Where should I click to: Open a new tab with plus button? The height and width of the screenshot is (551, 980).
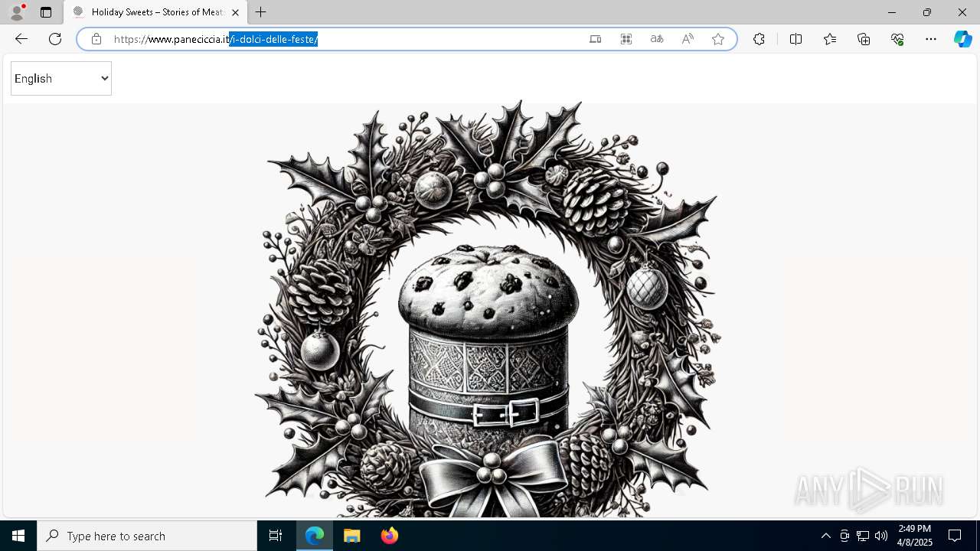261,12
